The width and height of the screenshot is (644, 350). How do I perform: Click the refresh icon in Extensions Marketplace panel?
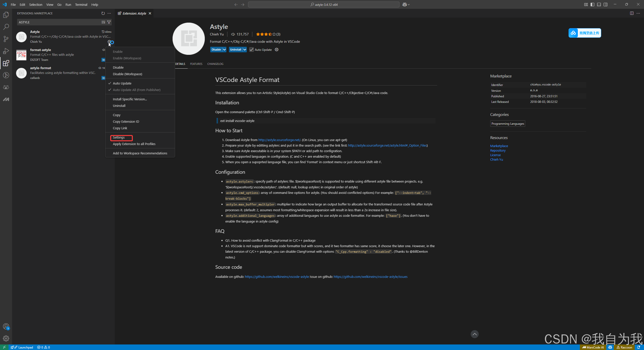[103, 13]
